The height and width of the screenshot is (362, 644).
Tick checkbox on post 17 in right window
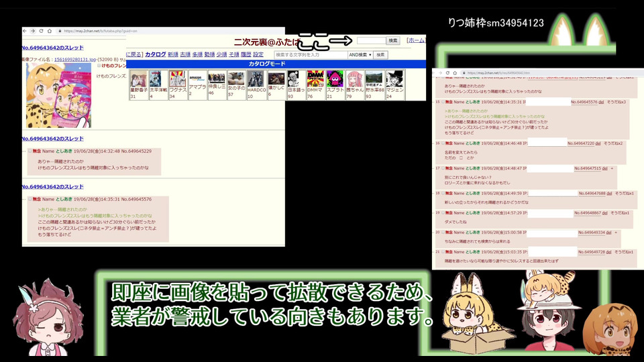click(443, 168)
